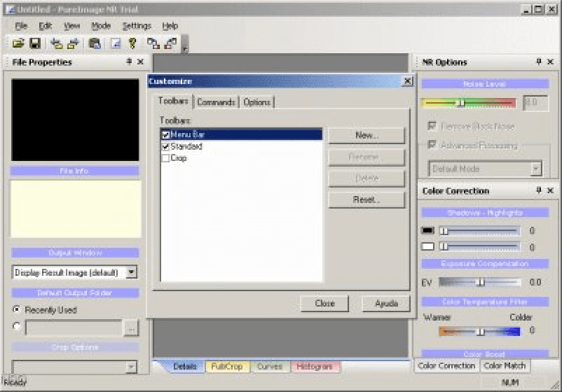562x392 pixels.
Task: Click the application icon in title bar
Action: point(10,9)
